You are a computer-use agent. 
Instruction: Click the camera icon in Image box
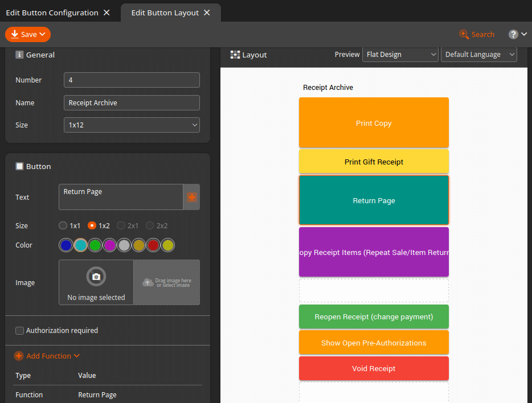click(96, 277)
